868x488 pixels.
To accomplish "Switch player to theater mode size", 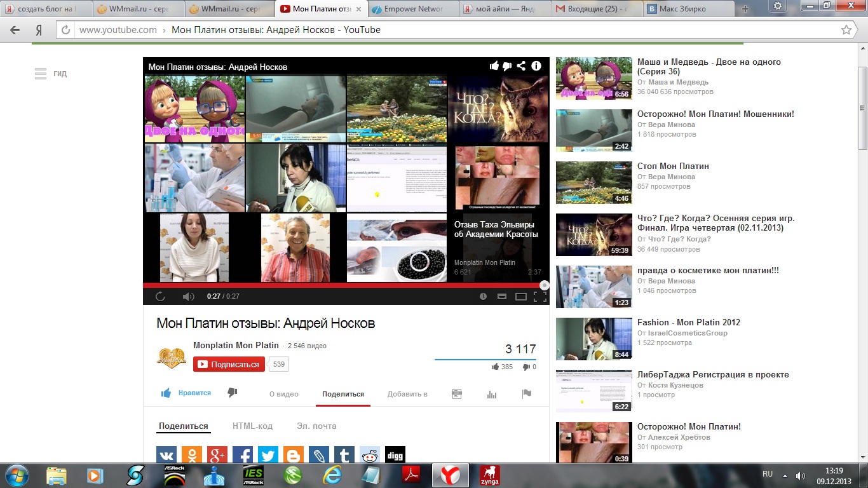I will (521, 296).
